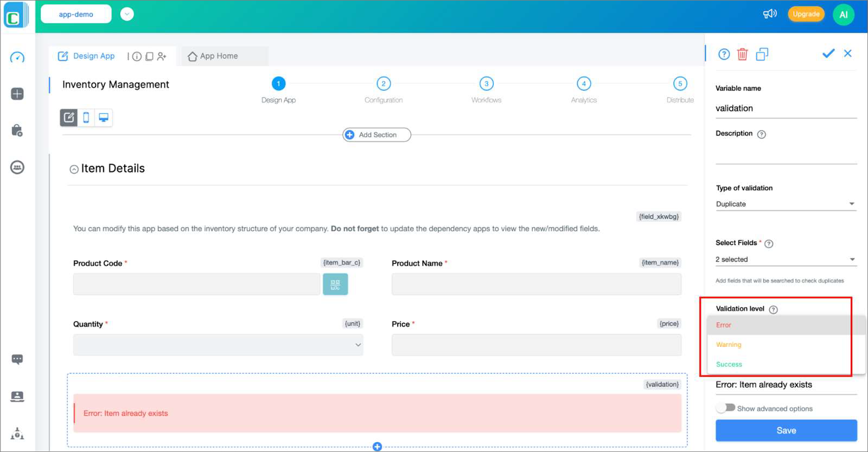Click the Description input field
This screenshot has height=452, width=868.
pyautogui.click(x=786, y=154)
